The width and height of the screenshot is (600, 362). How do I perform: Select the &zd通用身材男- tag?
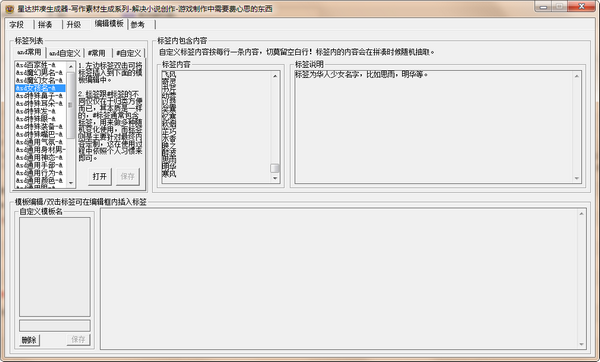[40, 150]
